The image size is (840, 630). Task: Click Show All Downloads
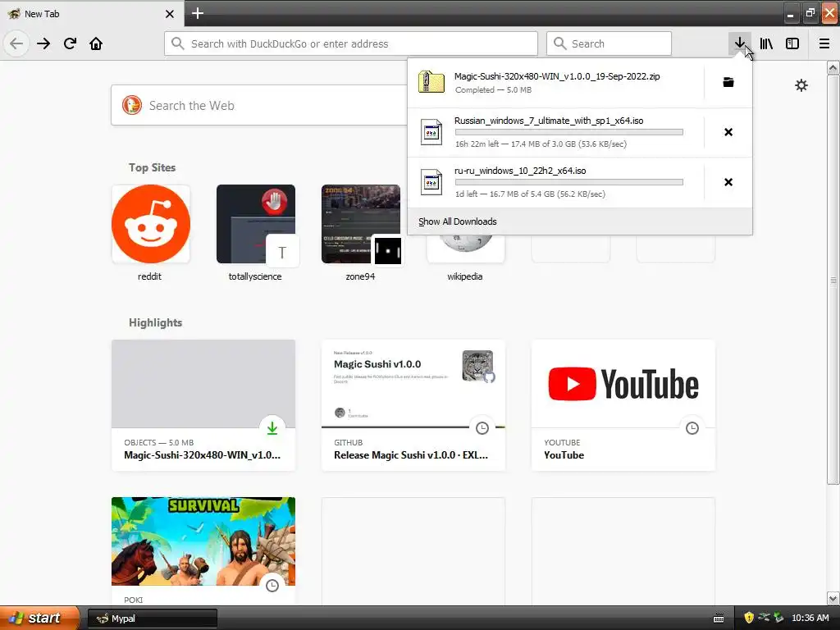click(x=458, y=221)
